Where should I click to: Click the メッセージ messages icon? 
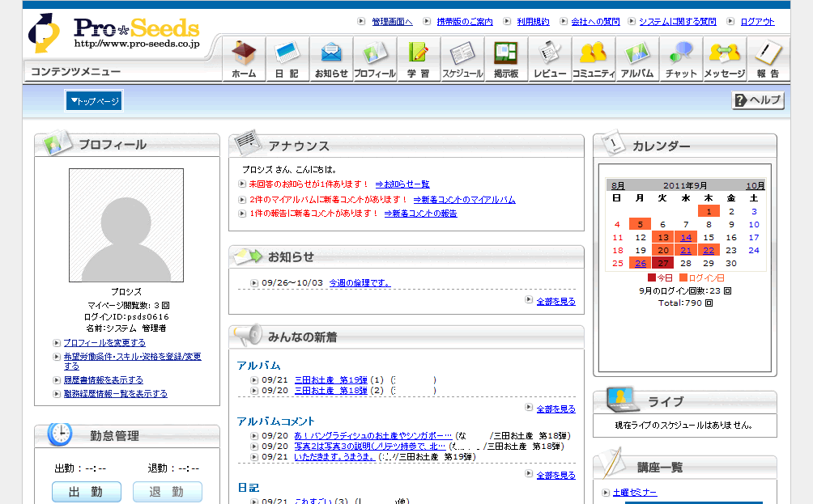[724, 59]
